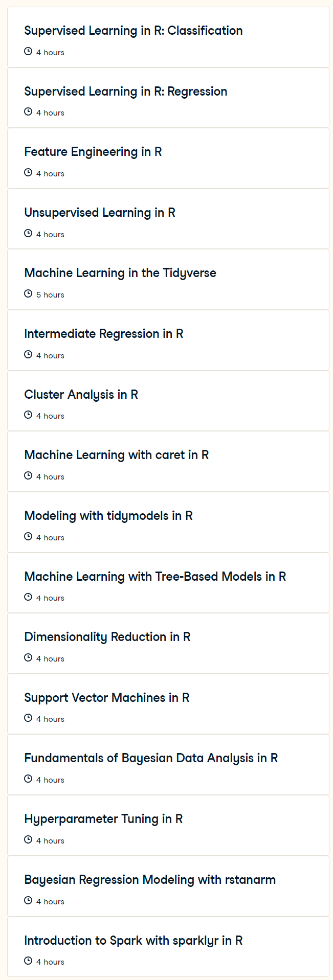Image resolution: width=333 pixels, height=980 pixels.
Task: Select Intermediate Regression in R course title
Action: pos(104,334)
